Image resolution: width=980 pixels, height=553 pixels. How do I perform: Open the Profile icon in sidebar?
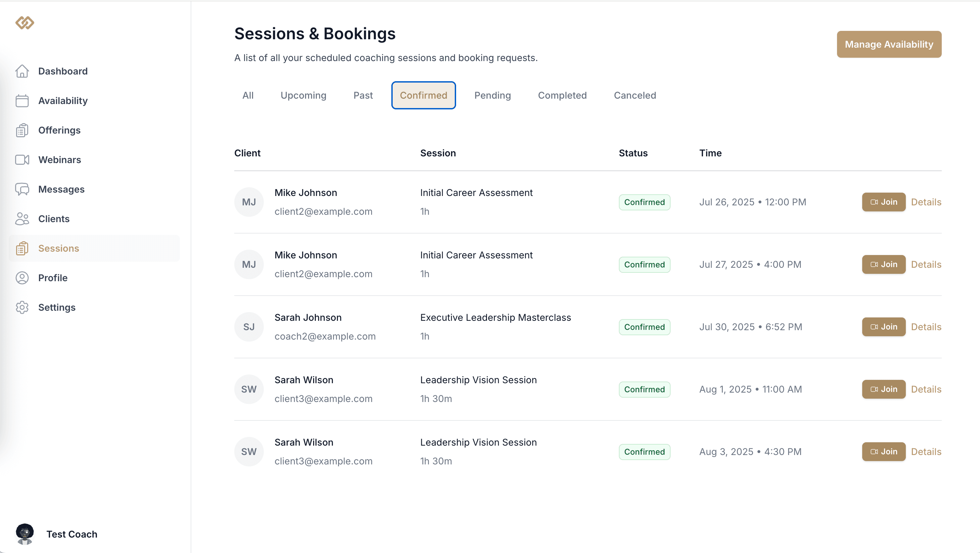point(22,278)
